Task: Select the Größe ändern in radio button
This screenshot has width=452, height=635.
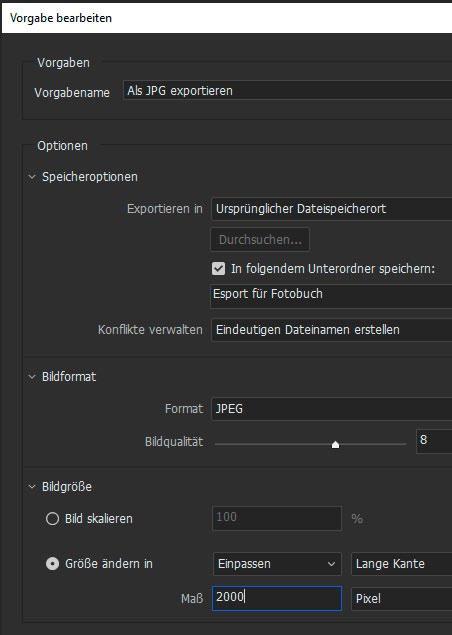Action: coord(52,564)
